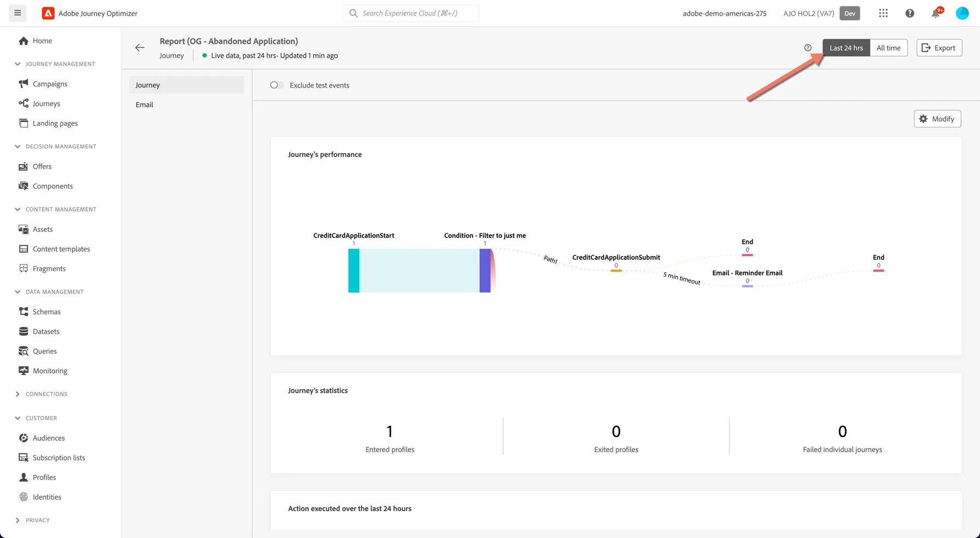Open the user profile avatar
980x538 pixels.
pyautogui.click(x=962, y=13)
